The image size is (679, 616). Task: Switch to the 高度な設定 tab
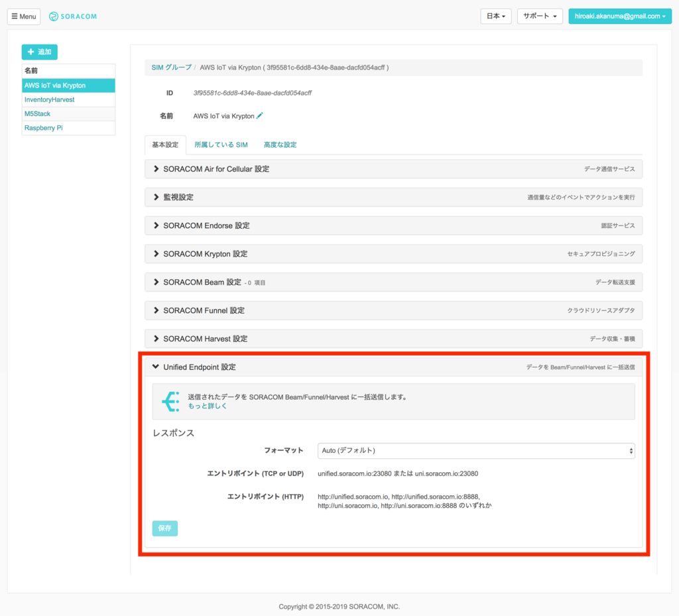click(280, 145)
